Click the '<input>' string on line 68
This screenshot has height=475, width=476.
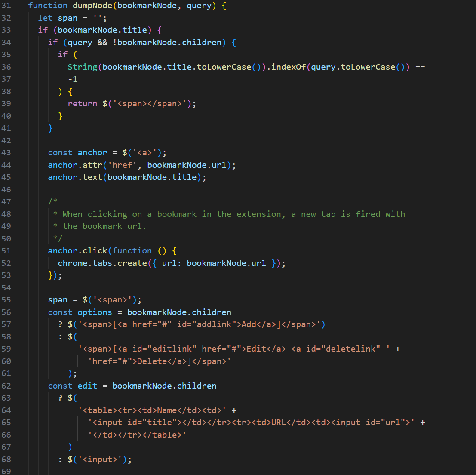100,460
